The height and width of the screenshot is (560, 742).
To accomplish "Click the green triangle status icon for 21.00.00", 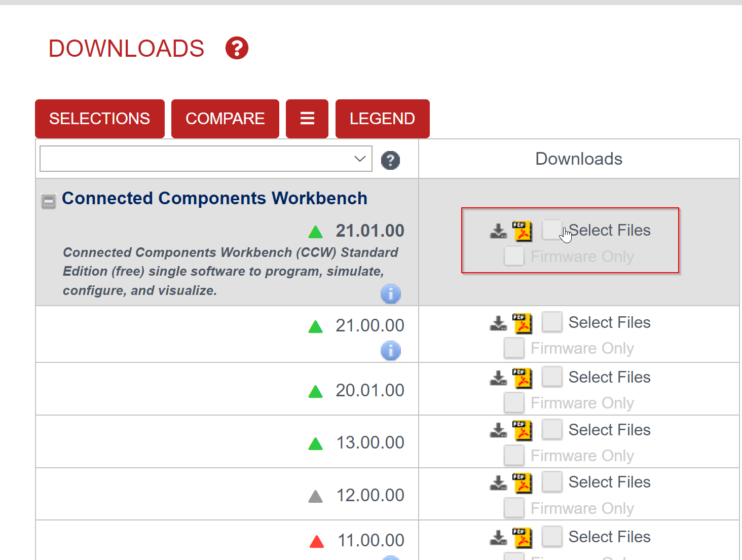I will click(x=316, y=327).
